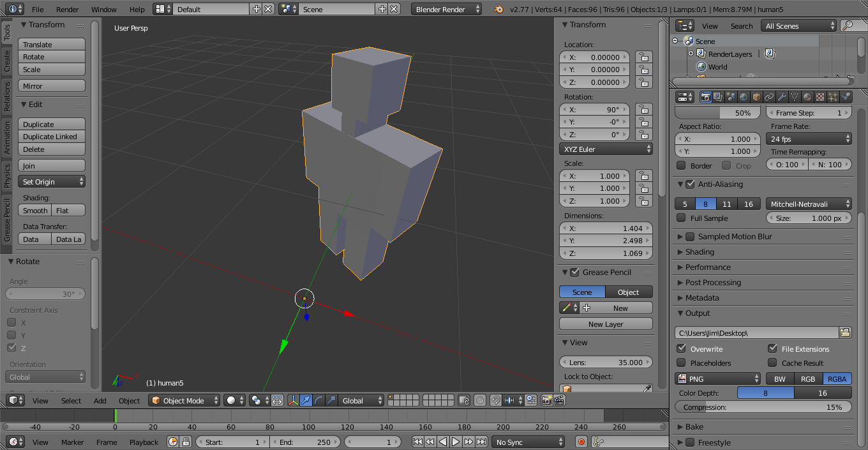The width and height of the screenshot is (868, 450).
Task: Click the OpenGL render animation clapper icon
Action: [559, 400]
